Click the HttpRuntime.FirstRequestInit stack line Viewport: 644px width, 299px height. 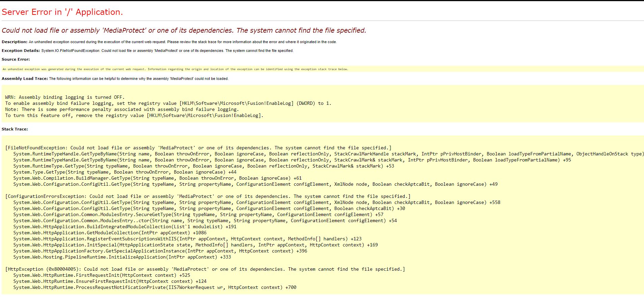102,275
